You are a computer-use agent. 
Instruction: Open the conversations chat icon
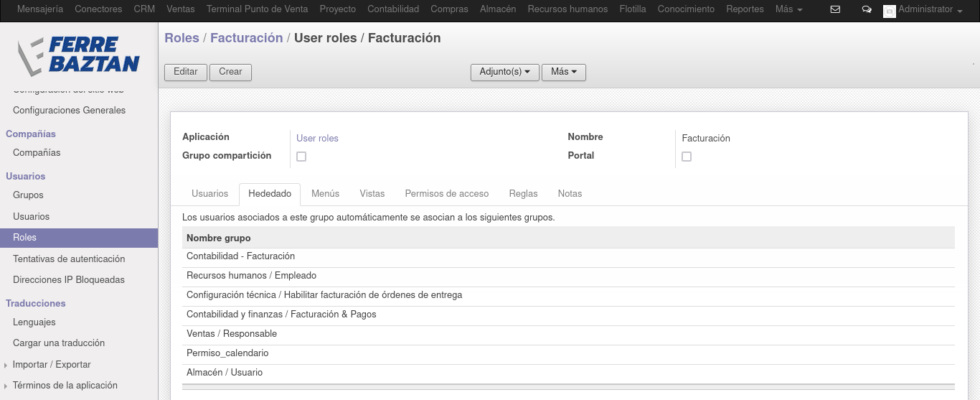click(867, 10)
